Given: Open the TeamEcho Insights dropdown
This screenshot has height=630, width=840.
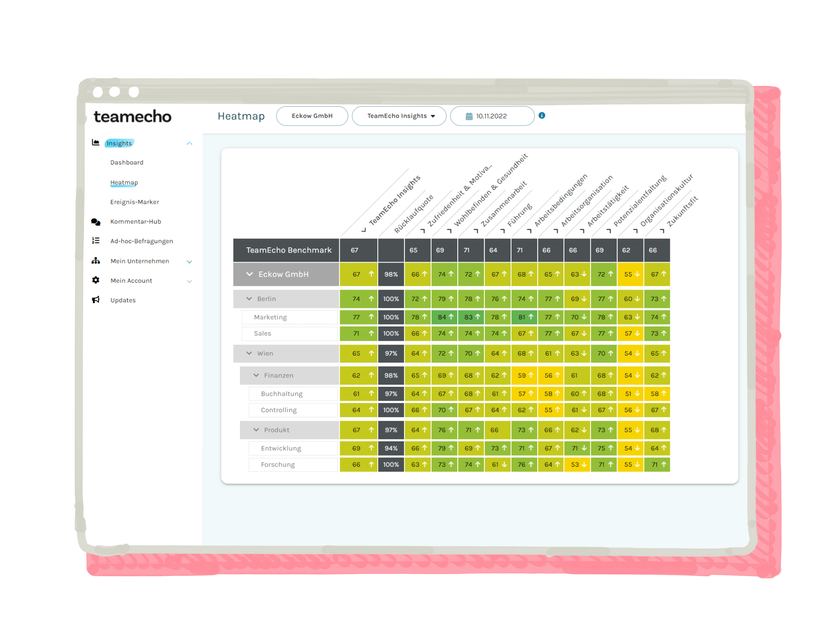Looking at the screenshot, I should 399,116.
